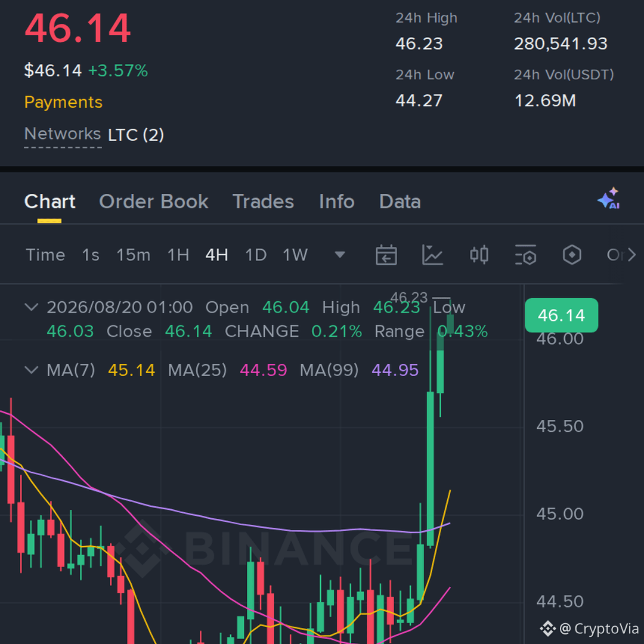The height and width of the screenshot is (644, 644).
Task: Click the 24h Low value 44.27
Action: pyautogui.click(x=419, y=101)
